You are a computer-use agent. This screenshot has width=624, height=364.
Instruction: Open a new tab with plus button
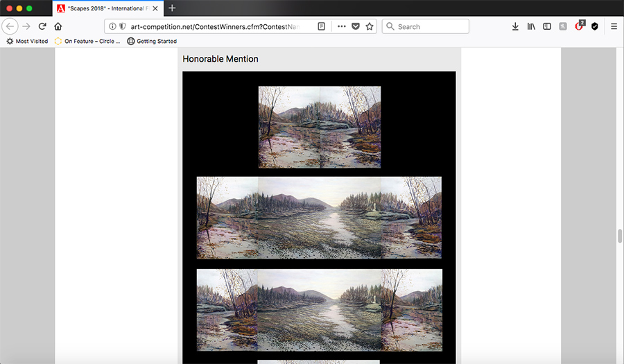point(172,8)
